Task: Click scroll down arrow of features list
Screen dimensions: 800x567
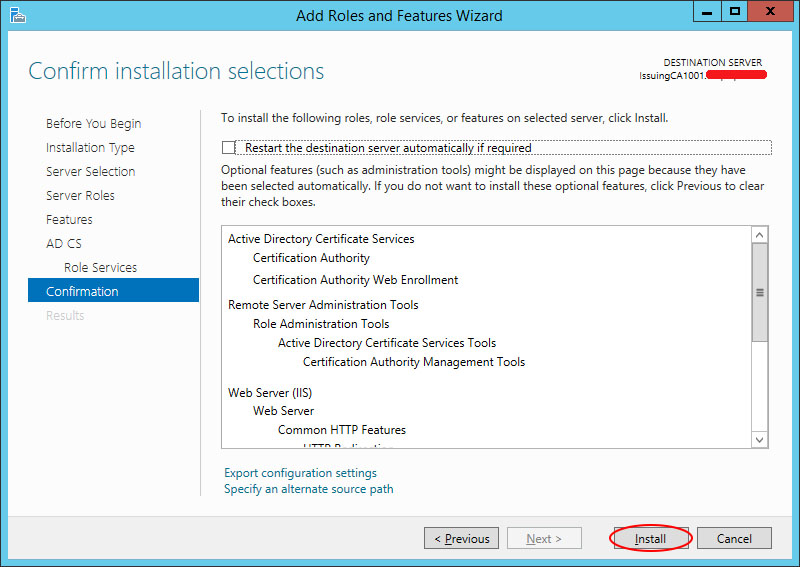Action: point(760,439)
